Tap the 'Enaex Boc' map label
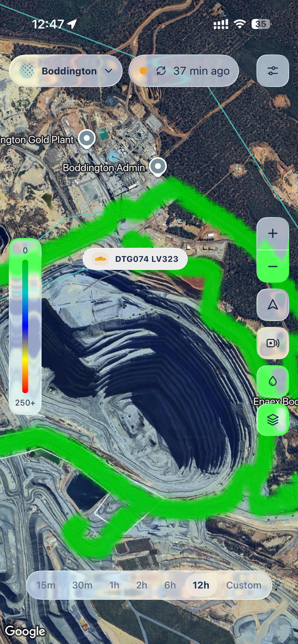The image size is (298, 644). point(276,402)
